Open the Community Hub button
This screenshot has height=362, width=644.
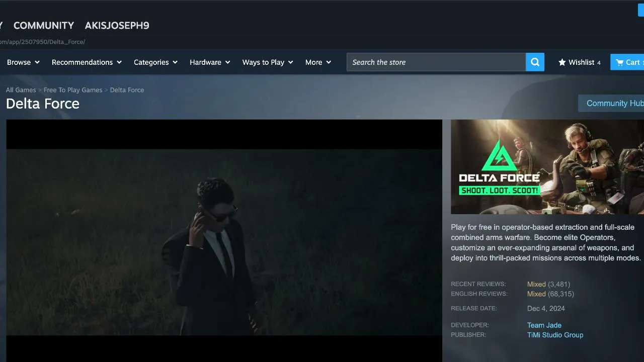coord(611,104)
